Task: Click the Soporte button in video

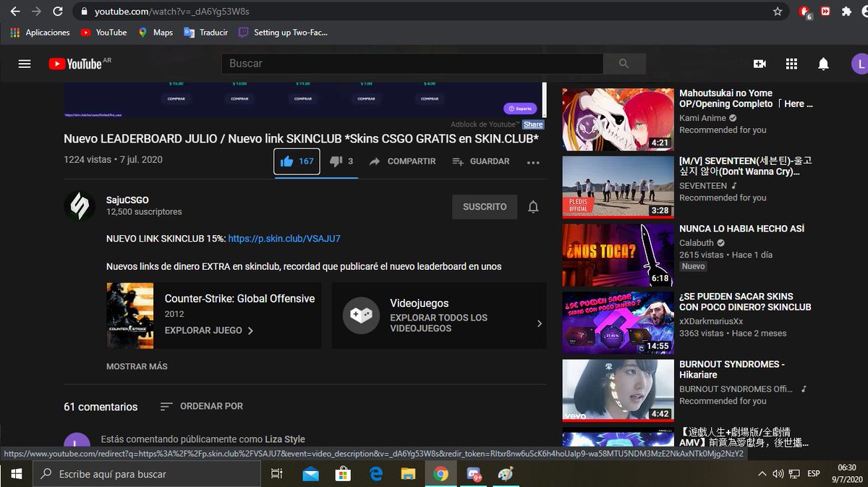Action: (520, 108)
